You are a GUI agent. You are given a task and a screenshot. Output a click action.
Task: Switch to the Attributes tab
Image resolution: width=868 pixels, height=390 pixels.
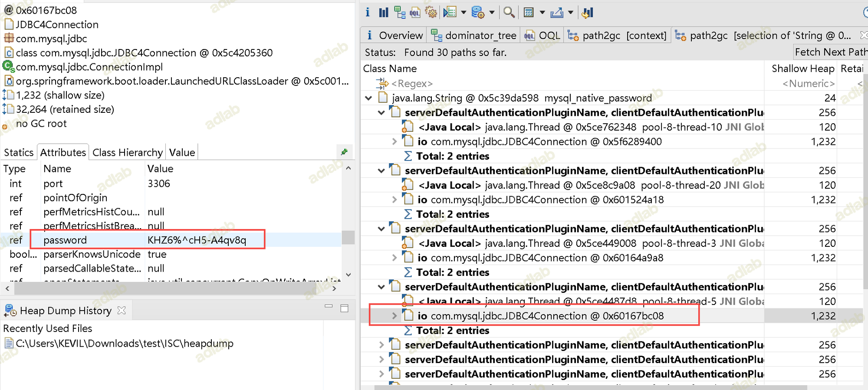(x=63, y=152)
